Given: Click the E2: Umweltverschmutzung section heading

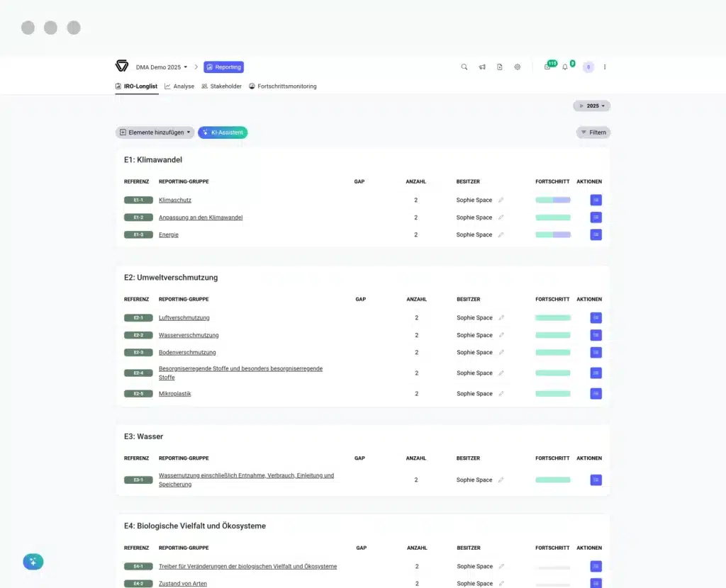Looking at the screenshot, I should (171, 278).
